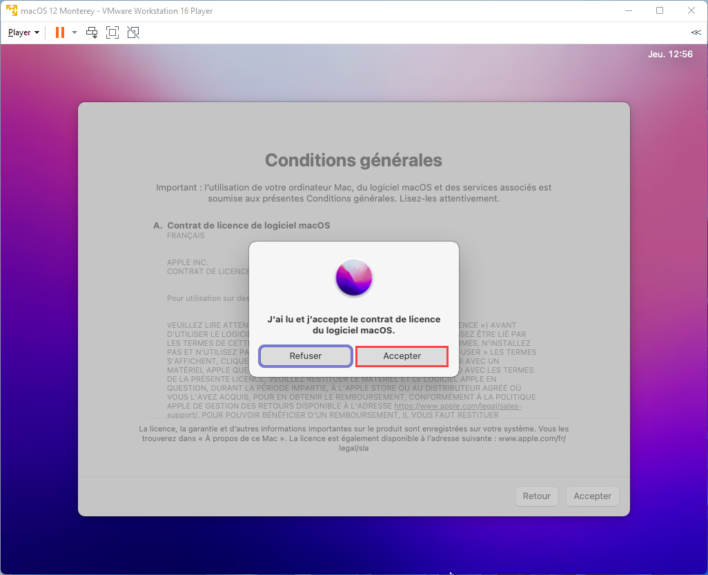Collapse toolbar with the double chevron icon
Viewport: 708px width, 575px height.
(x=696, y=33)
